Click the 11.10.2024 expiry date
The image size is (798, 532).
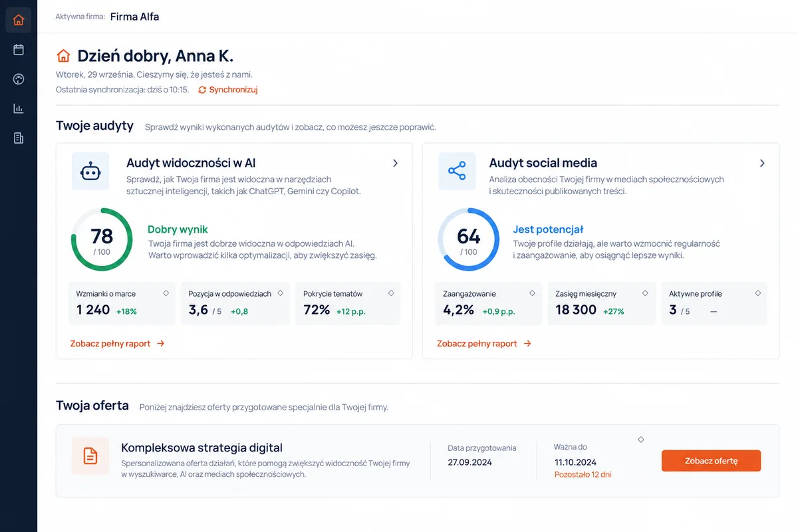pos(575,462)
